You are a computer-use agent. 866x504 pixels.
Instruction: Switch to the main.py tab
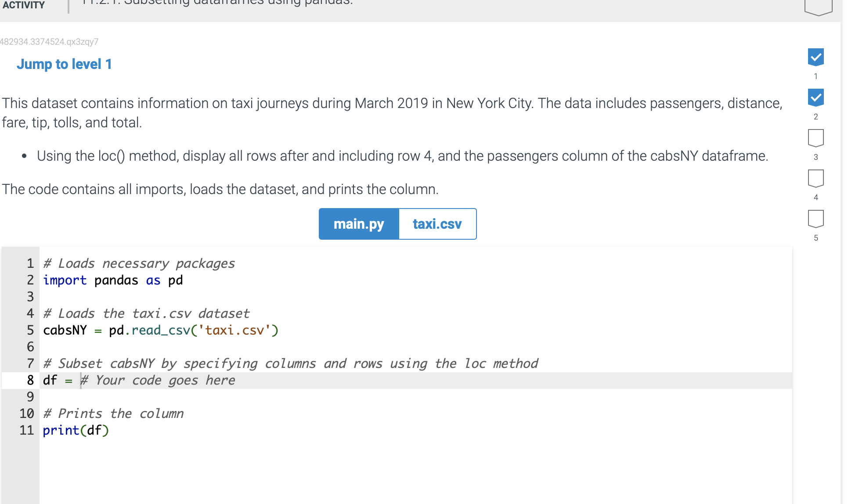(358, 224)
